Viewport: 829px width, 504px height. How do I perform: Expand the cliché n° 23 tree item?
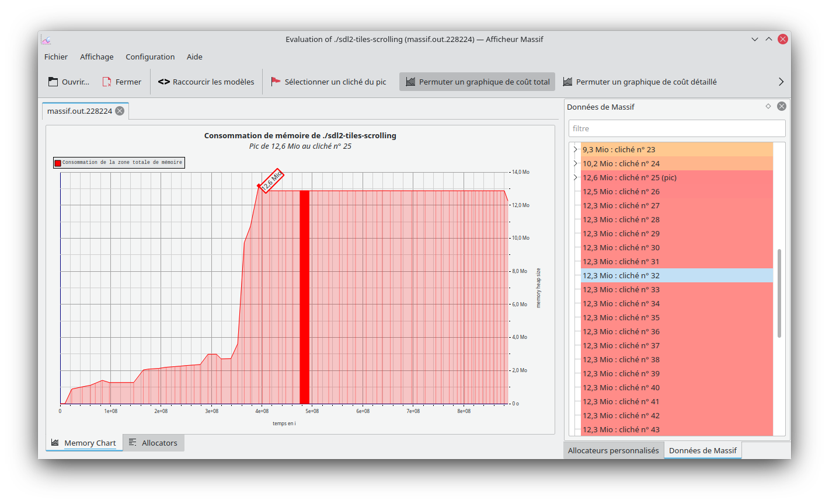click(575, 149)
